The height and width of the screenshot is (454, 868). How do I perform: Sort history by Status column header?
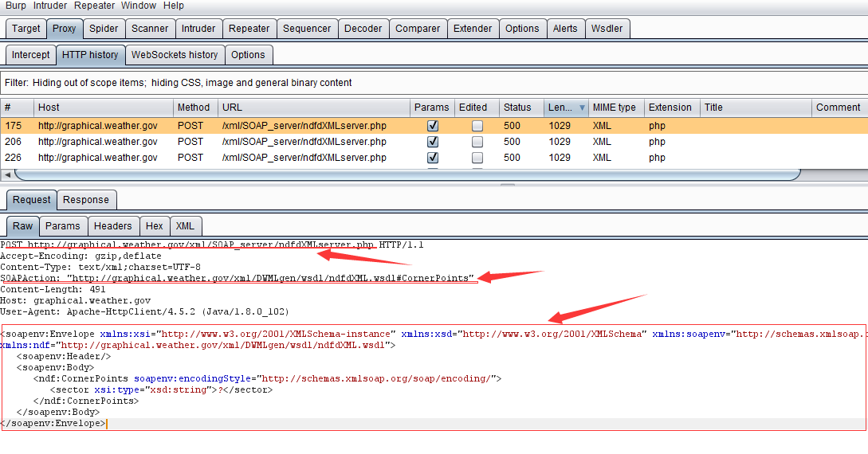click(x=517, y=108)
